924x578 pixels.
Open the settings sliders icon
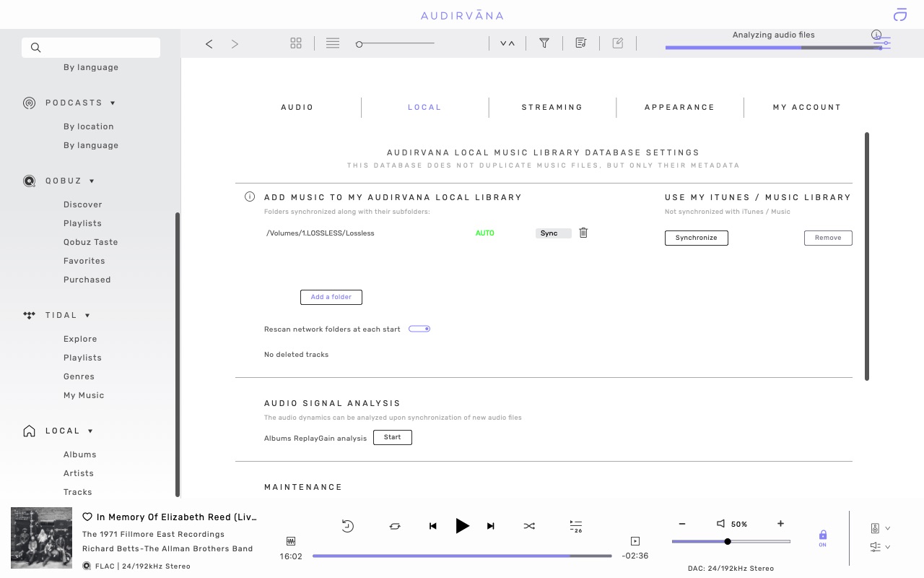pyautogui.click(x=882, y=43)
